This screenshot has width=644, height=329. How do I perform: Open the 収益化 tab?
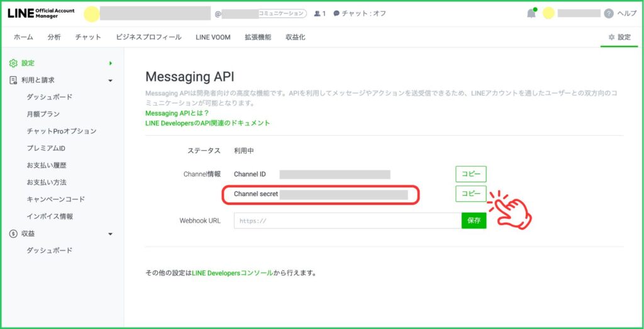point(296,37)
